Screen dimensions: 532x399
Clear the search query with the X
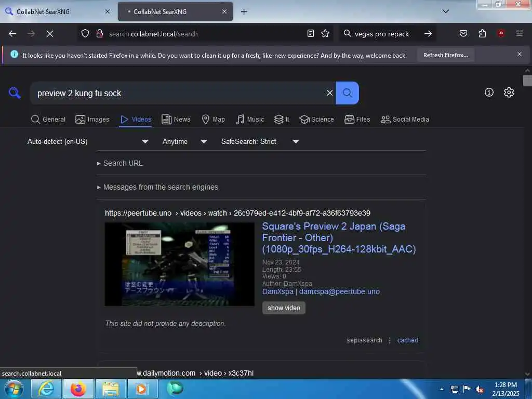click(329, 93)
